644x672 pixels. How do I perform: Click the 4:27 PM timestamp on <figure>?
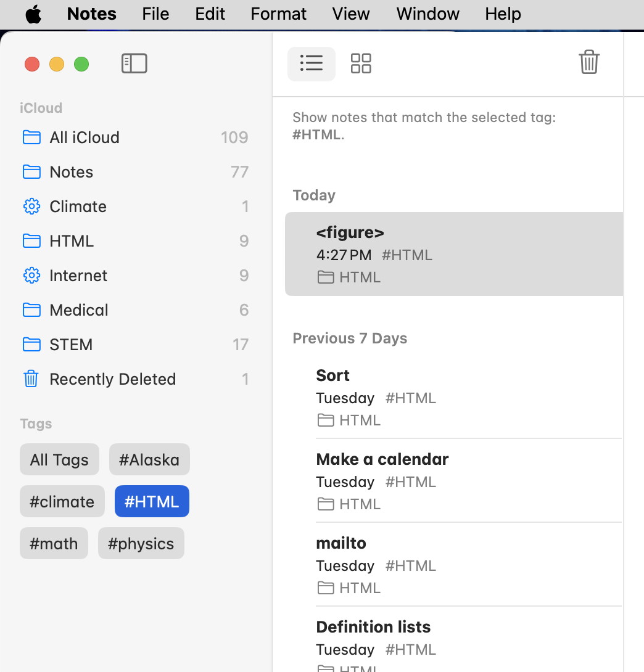coord(344,255)
